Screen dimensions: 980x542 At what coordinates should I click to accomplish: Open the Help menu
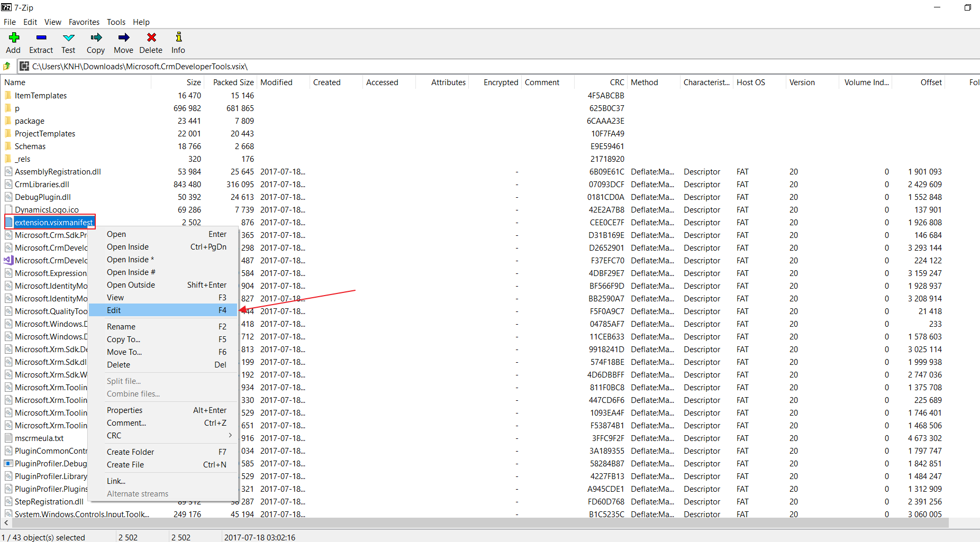[141, 22]
